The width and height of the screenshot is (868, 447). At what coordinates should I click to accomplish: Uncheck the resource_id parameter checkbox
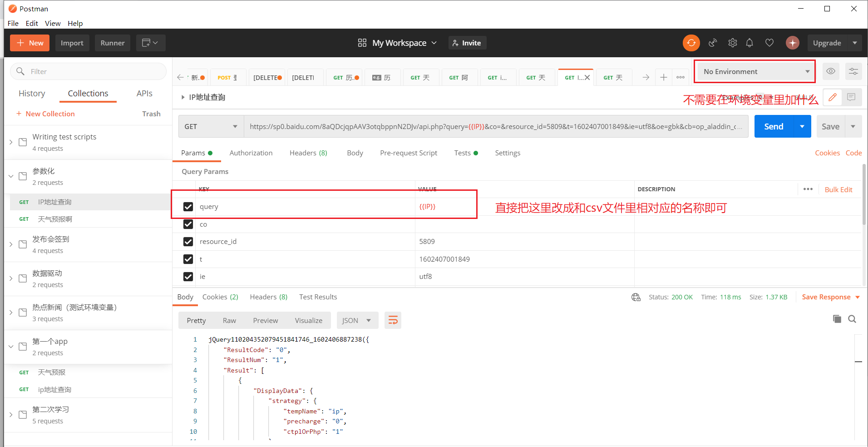188,242
